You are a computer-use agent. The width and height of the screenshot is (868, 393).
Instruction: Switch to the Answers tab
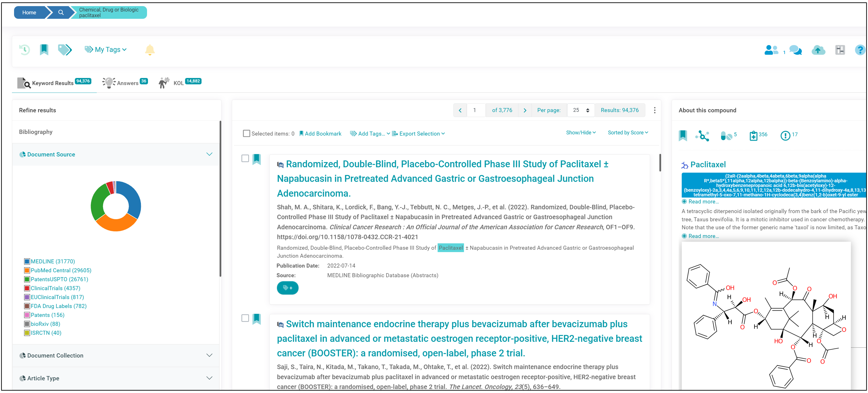coord(125,83)
